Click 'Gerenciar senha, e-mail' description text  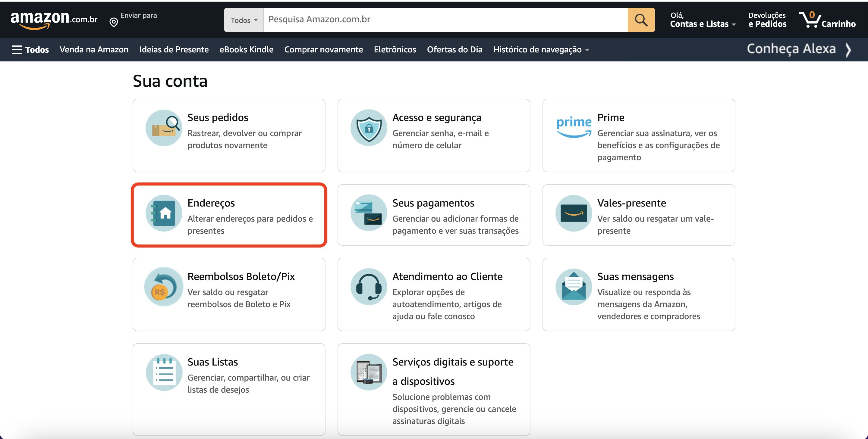pyautogui.click(x=440, y=139)
